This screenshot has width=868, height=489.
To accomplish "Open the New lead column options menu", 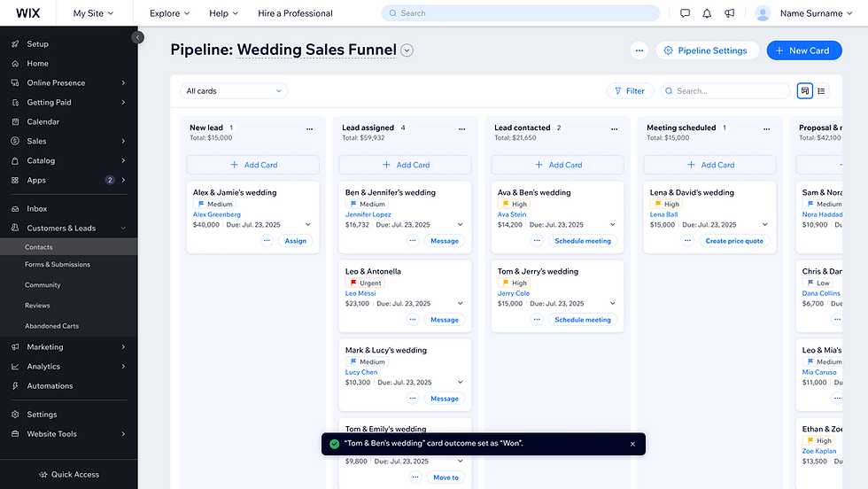I will [309, 129].
